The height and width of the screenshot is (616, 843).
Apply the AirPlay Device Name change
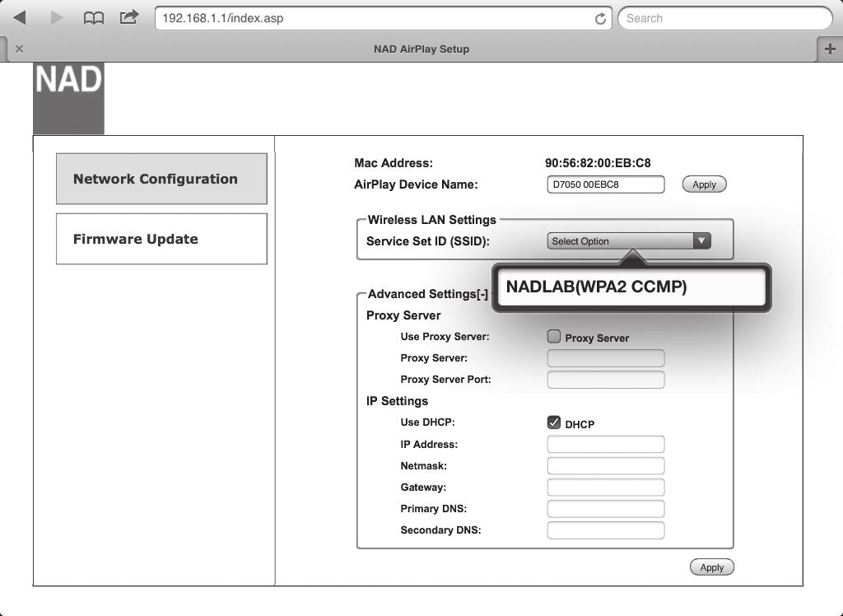point(705,184)
